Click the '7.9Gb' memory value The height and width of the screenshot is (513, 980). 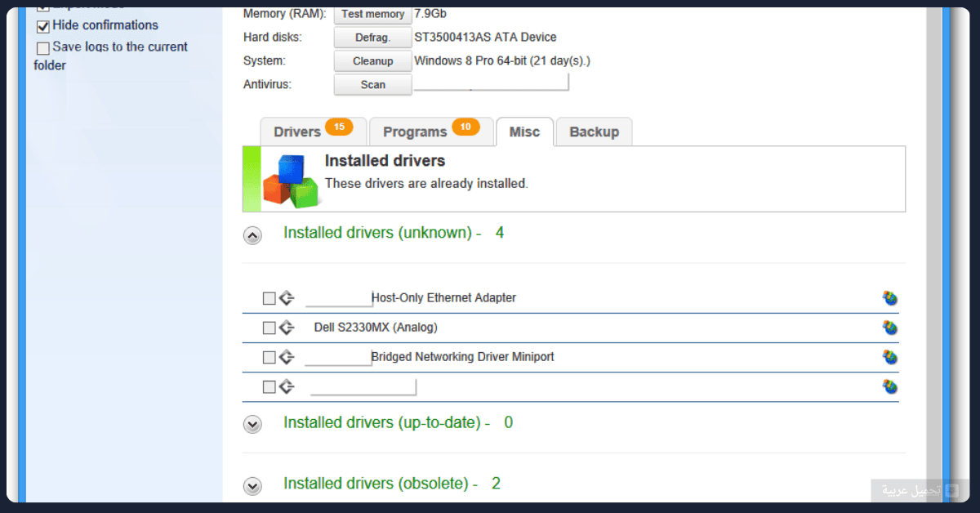pyautogui.click(x=430, y=14)
